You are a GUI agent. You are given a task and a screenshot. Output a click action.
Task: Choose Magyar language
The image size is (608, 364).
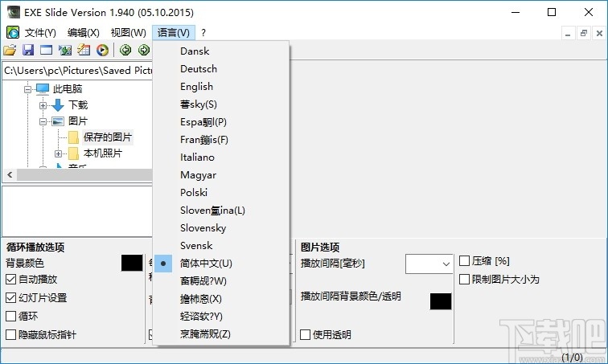click(221, 175)
